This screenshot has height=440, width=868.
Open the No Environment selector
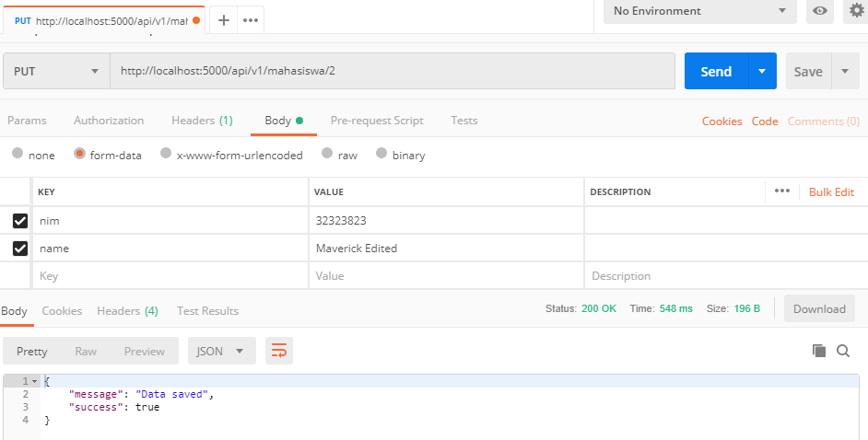(699, 11)
